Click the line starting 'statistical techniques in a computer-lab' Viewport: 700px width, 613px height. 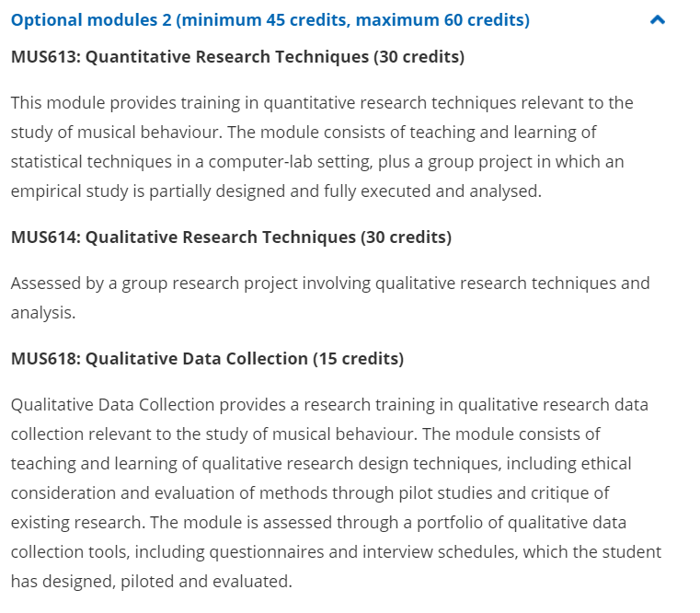tap(317, 162)
